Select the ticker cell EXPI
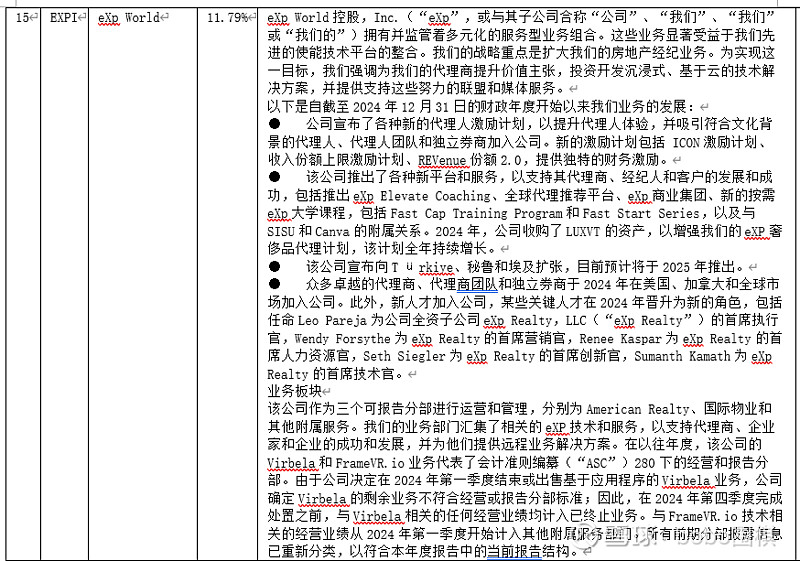 click(x=65, y=284)
